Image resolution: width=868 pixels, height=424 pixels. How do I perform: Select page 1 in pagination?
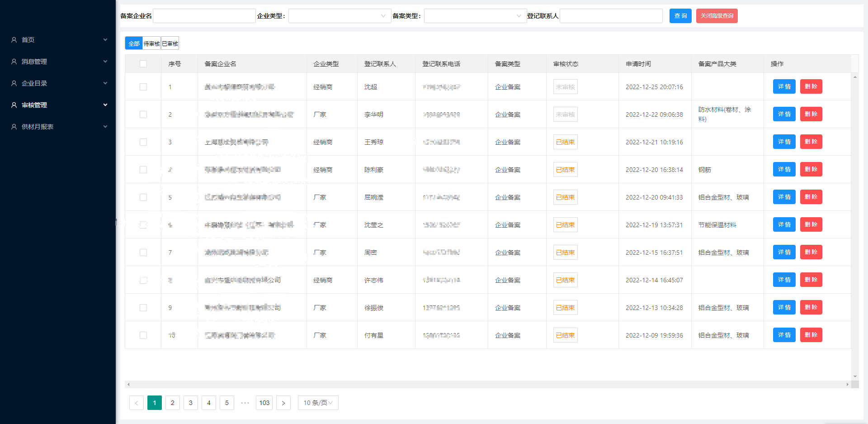click(155, 403)
